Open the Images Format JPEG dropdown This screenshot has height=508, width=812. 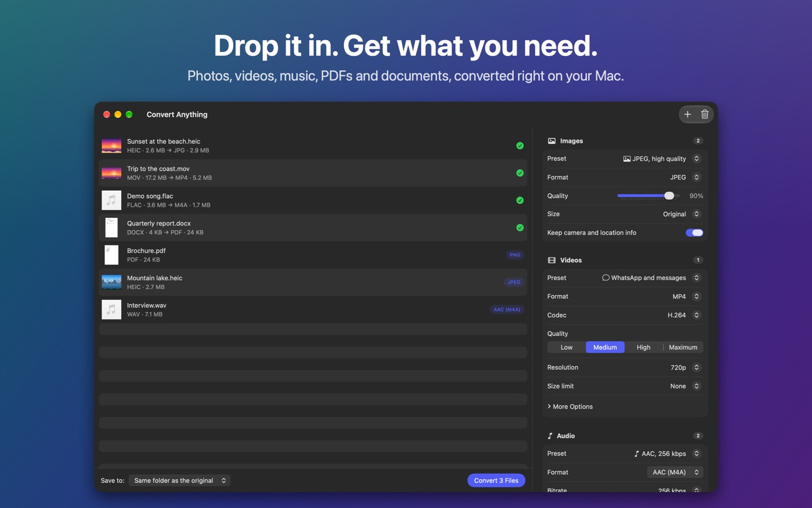[x=685, y=177]
